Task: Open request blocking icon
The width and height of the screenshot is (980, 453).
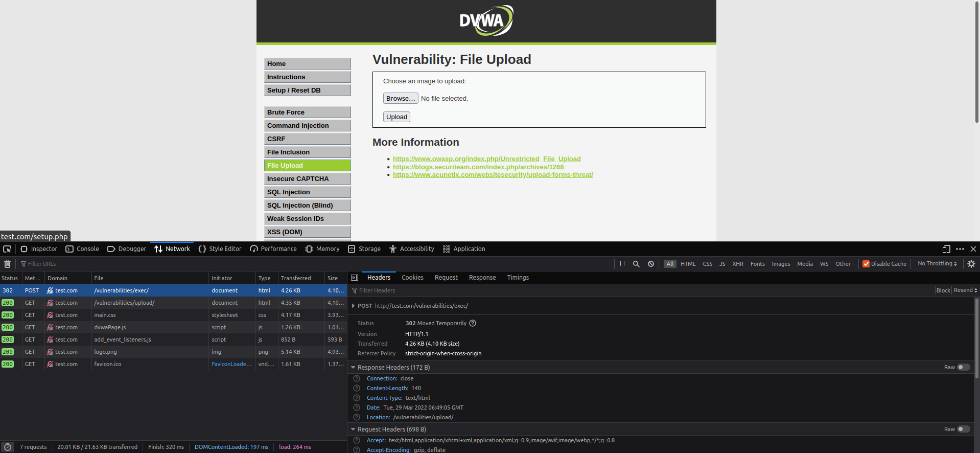Action: [x=651, y=264]
